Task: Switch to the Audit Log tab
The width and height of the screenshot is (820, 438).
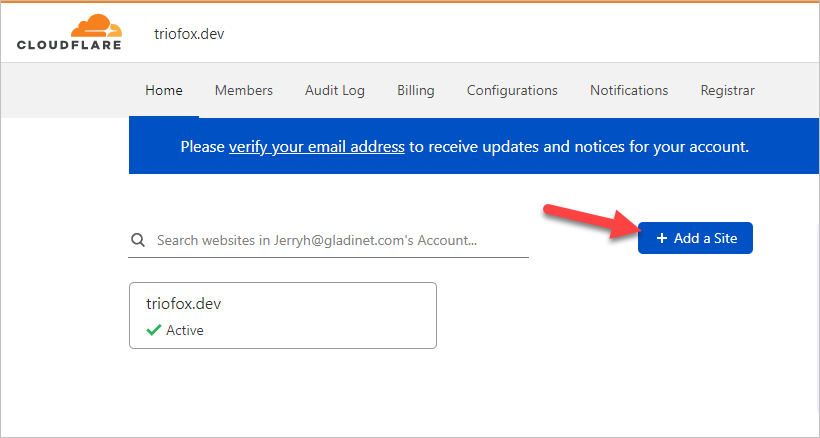Action: point(335,90)
